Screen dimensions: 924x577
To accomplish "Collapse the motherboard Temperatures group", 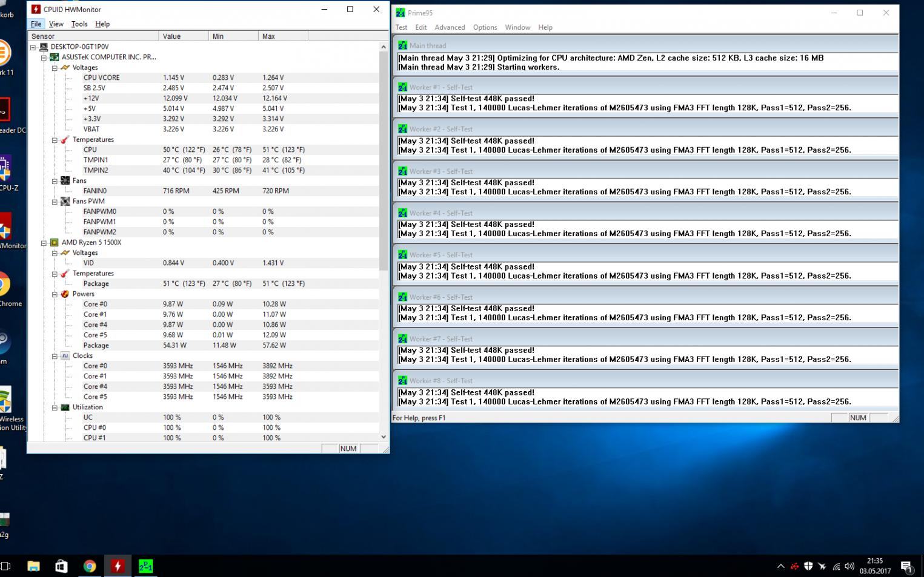I will click(55, 140).
